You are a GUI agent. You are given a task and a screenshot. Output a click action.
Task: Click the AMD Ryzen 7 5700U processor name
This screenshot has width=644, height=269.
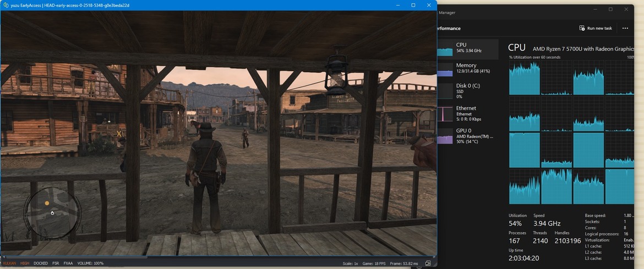pyautogui.click(x=583, y=49)
